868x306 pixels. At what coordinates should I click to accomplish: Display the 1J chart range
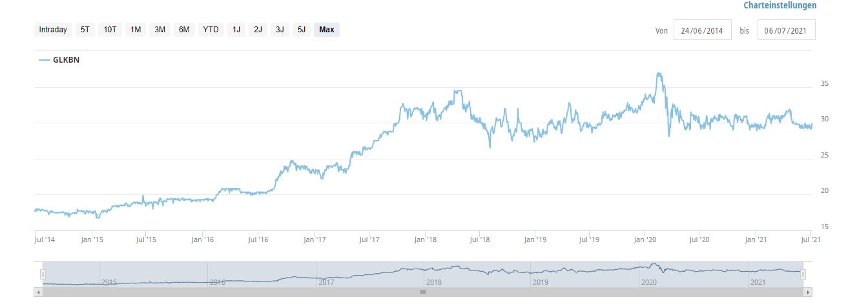(x=236, y=30)
